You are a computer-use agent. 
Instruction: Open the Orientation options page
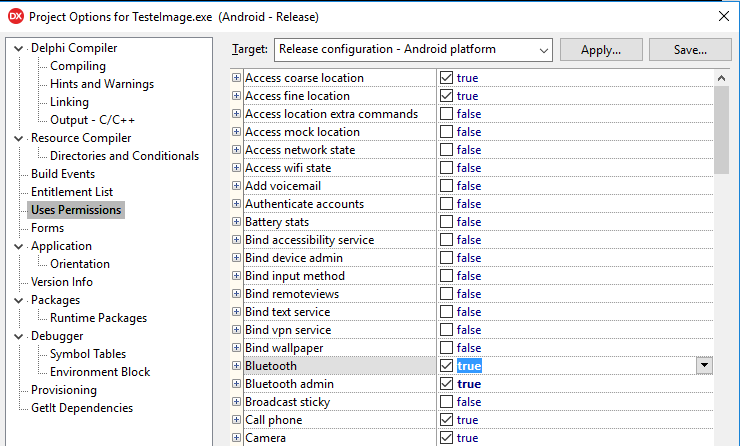coord(80,264)
